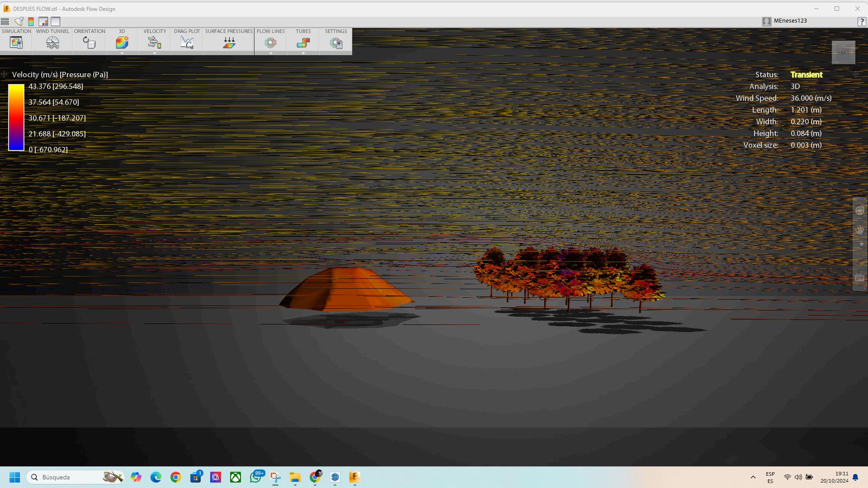Expand the Flow Lines dropdown arrow

click(x=271, y=53)
